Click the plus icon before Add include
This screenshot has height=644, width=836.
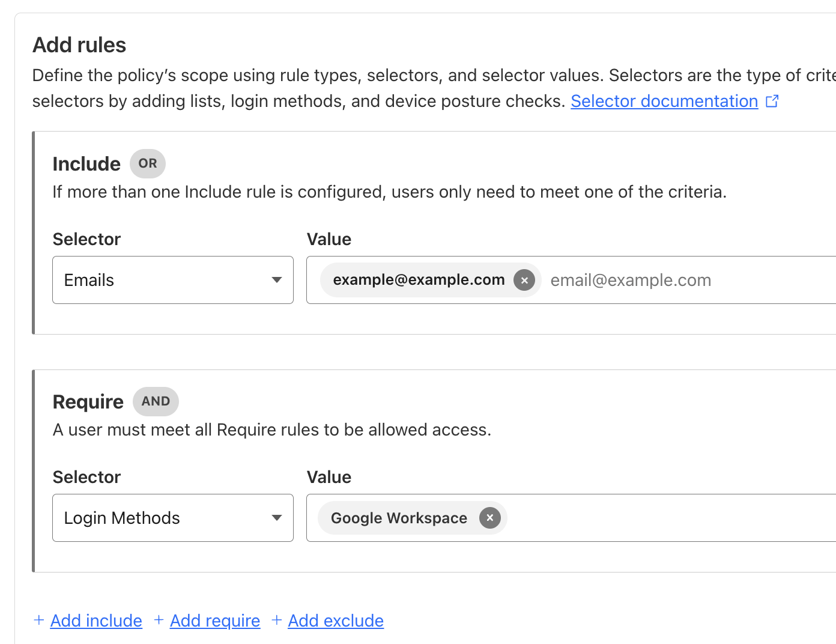pos(39,620)
